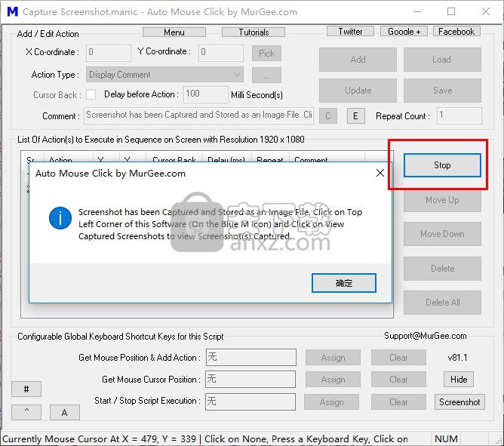Click the ^ caret button

(x=26, y=412)
